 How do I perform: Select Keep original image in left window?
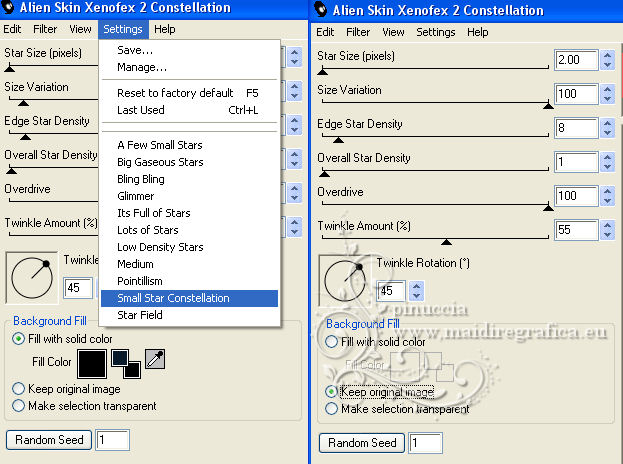[67, 389]
